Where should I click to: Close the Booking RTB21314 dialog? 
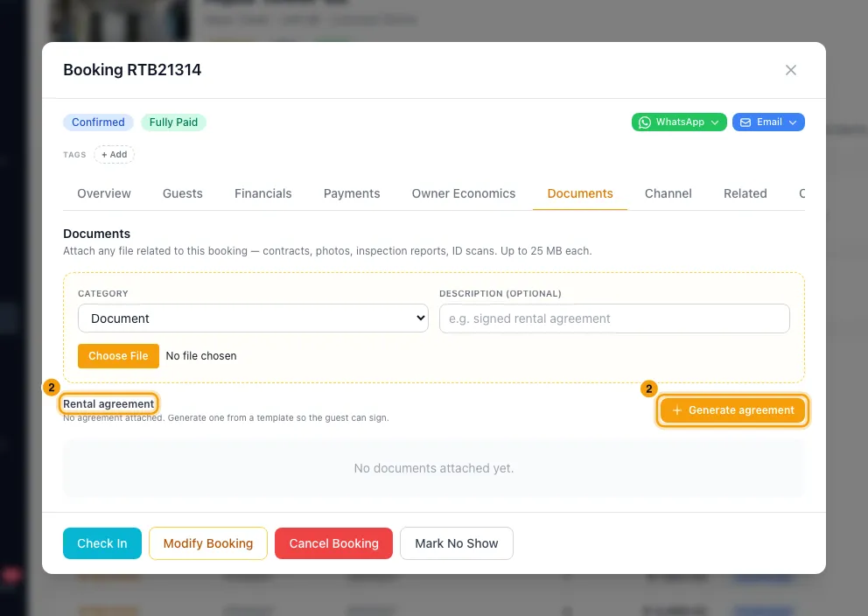coord(790,70)
